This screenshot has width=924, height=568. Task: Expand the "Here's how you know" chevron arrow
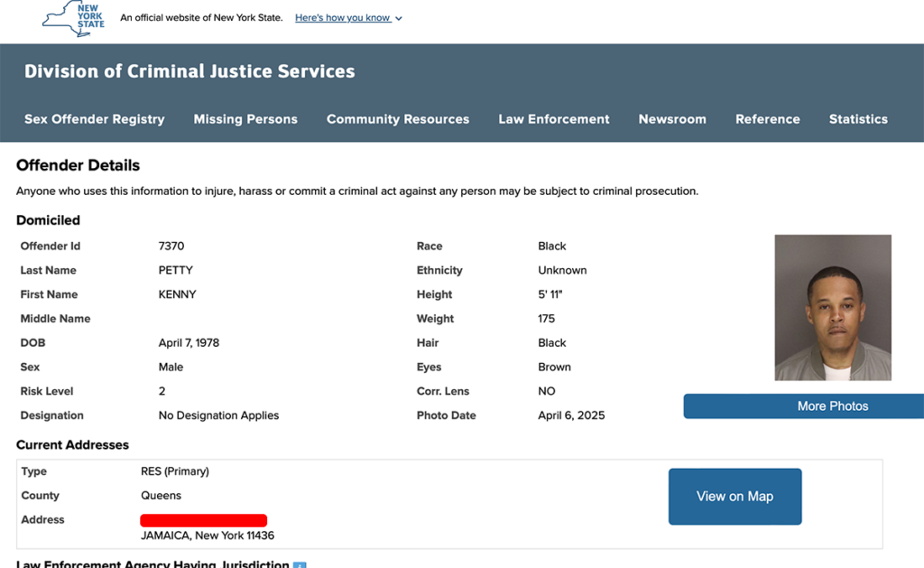399,19
